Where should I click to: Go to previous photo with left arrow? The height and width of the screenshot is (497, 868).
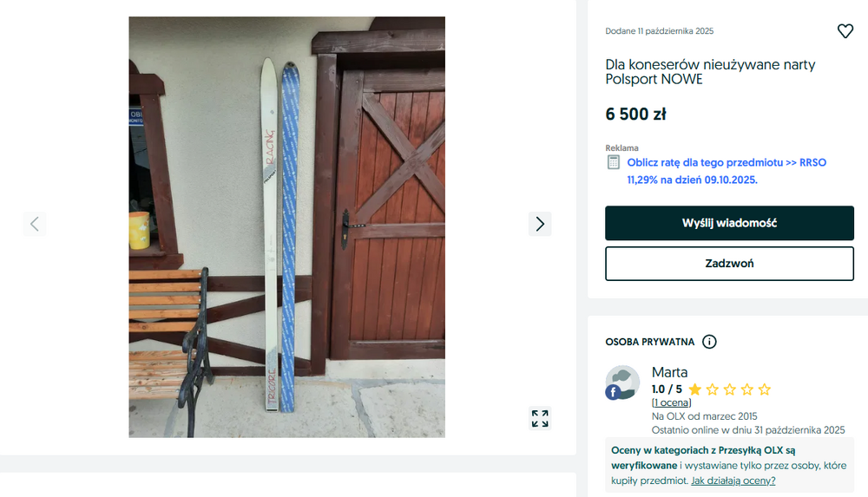coord(35,224)
